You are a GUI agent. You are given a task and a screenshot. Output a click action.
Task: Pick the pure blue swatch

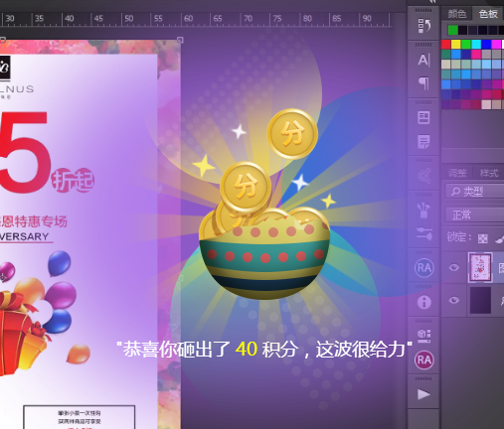coord(486,45)
